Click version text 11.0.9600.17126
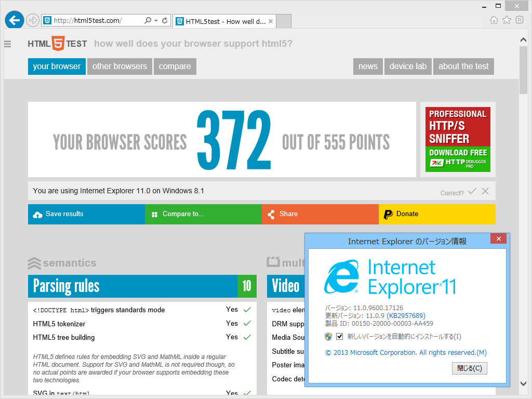 pos(378,308)
